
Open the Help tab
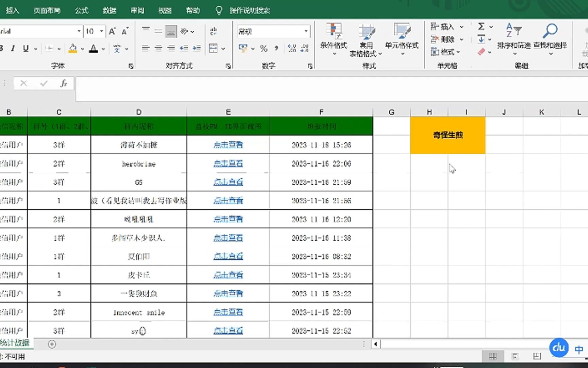click(193, 11)
